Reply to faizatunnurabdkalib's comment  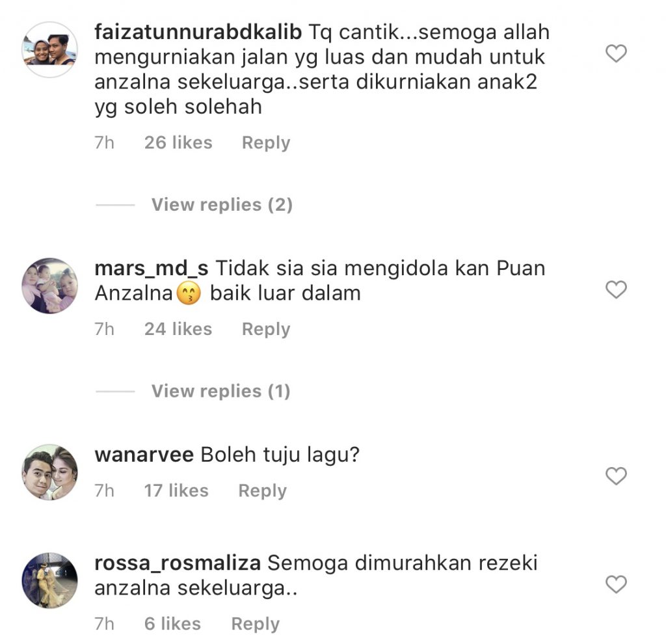266,142
